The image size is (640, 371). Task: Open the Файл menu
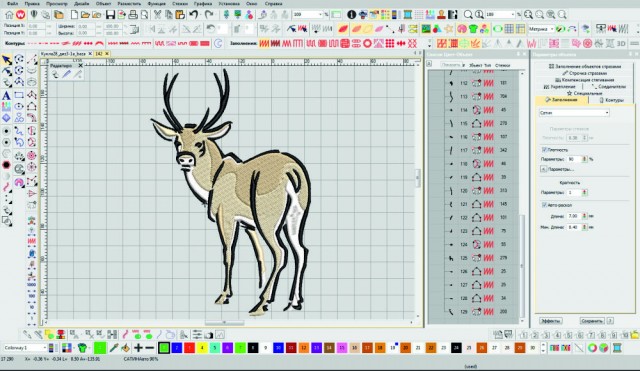pyautogui.click(x=12, y=4)
